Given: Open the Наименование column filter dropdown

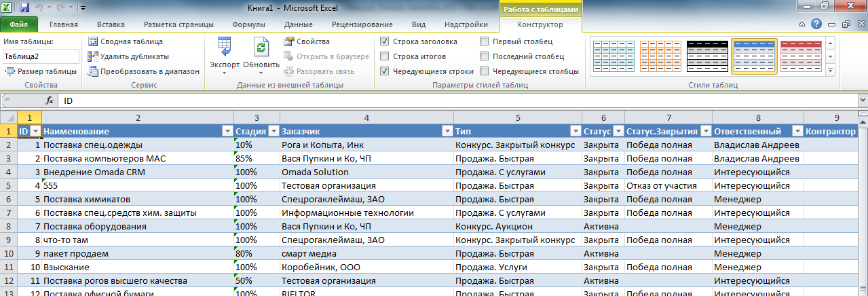Looking at the screenshot, I should 227,131.
